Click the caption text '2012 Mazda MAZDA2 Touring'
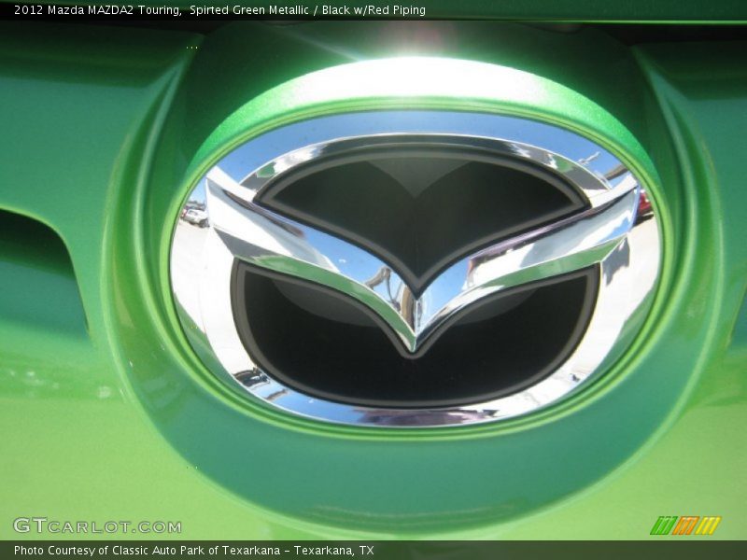 [97, 10]
